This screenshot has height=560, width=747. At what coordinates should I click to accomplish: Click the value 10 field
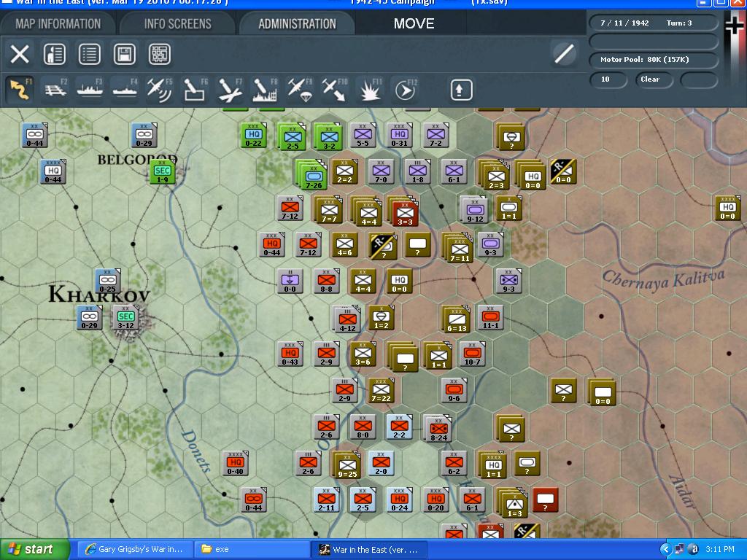click(x=608, y=79)
